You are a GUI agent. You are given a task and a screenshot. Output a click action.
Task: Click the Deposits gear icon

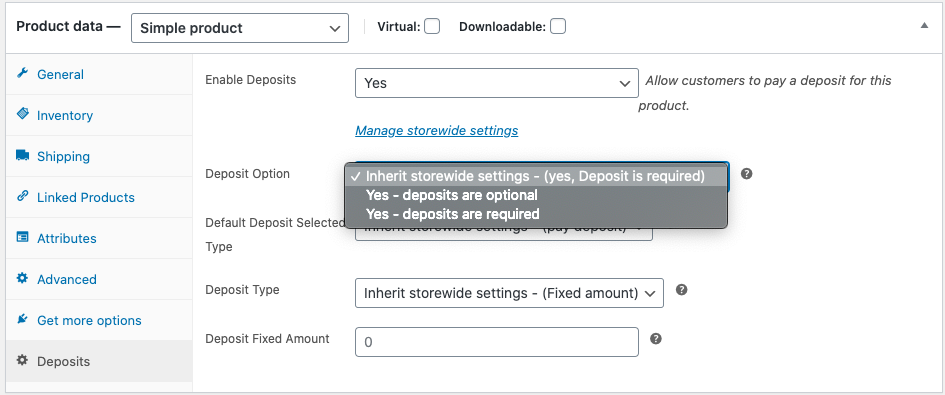[x=22, y=360]
